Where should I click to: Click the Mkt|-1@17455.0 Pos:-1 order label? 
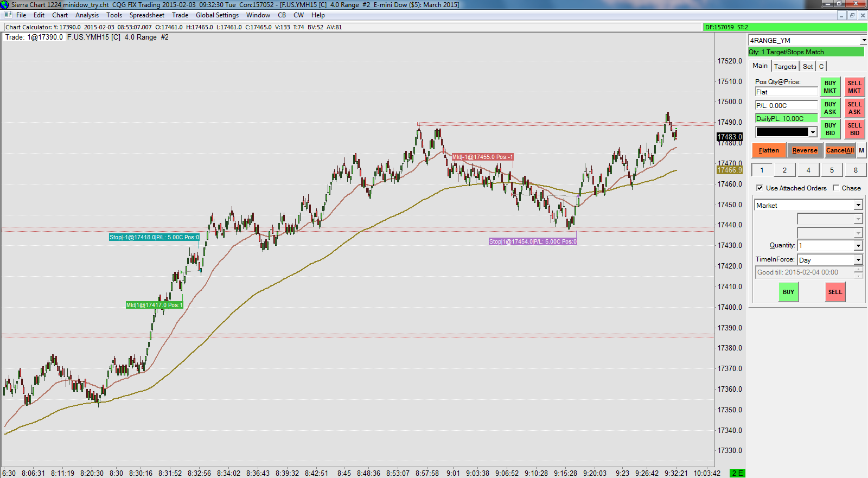482,157
